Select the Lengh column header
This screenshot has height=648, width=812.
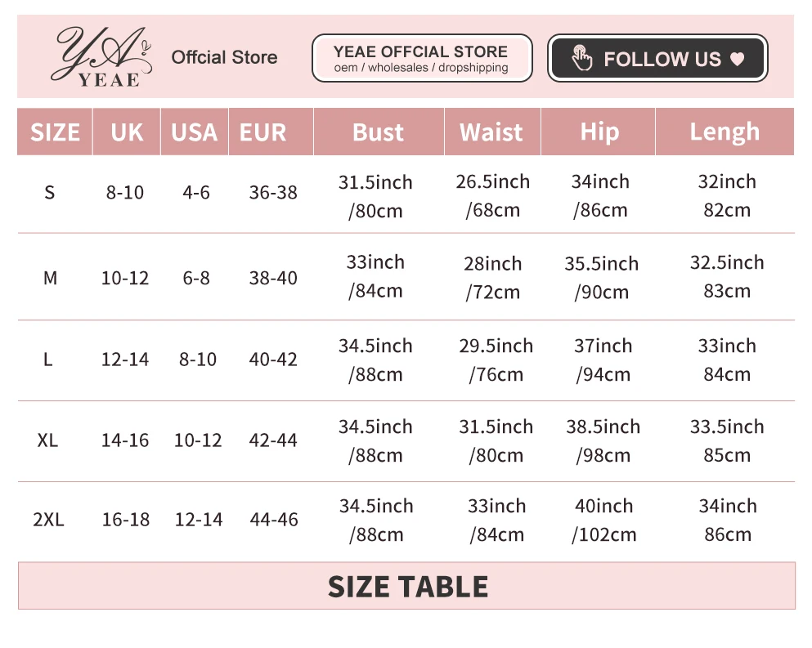[x=725, y=132]
